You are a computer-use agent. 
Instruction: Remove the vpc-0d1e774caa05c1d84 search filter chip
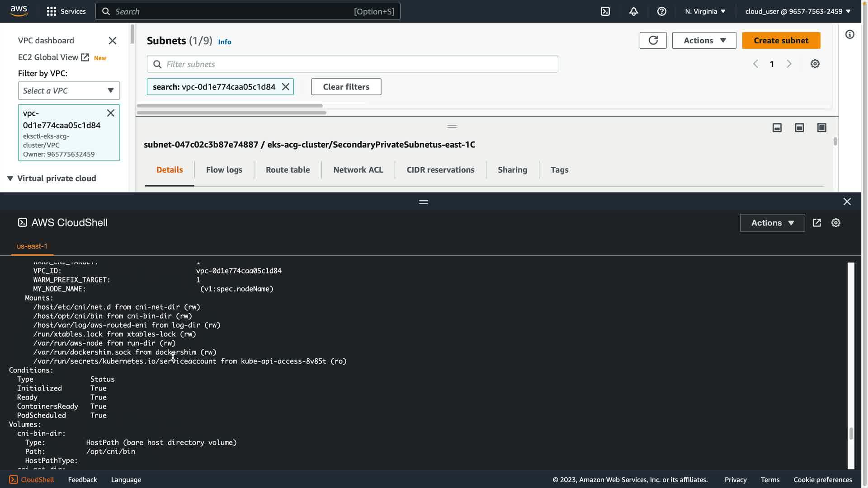[x=286, y=87]
